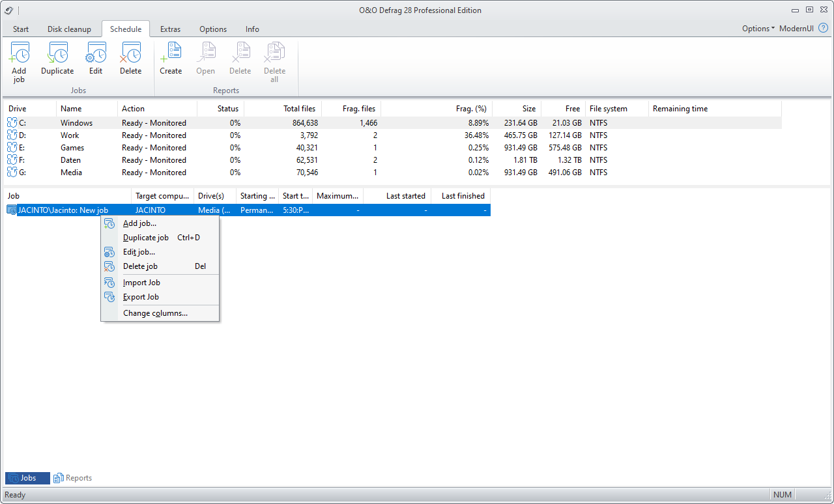The height and width of the screenshot is (504, 834).
Task: Click the Add job ribbon icon
Action: [19, 53]
